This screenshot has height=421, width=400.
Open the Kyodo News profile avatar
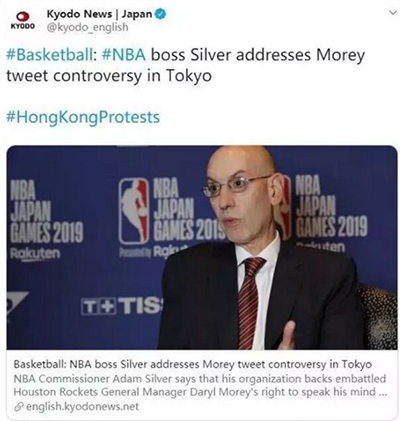click(23, 20)
